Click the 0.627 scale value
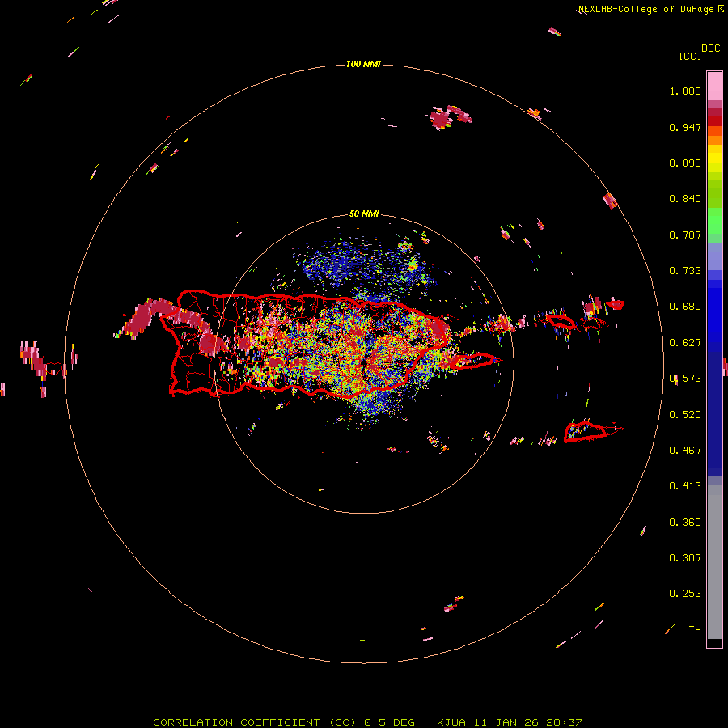 coord(685,343)
